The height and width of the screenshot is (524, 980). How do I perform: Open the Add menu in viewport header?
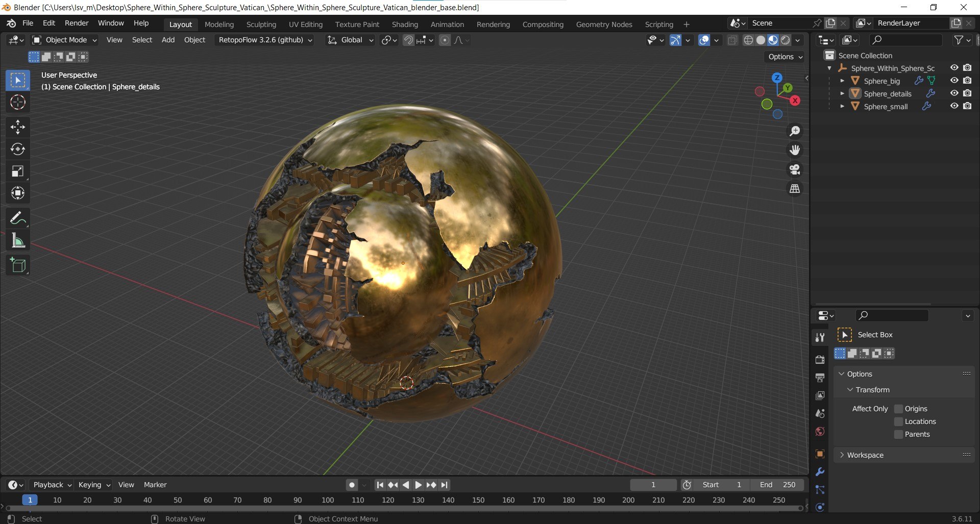[168, 40]
